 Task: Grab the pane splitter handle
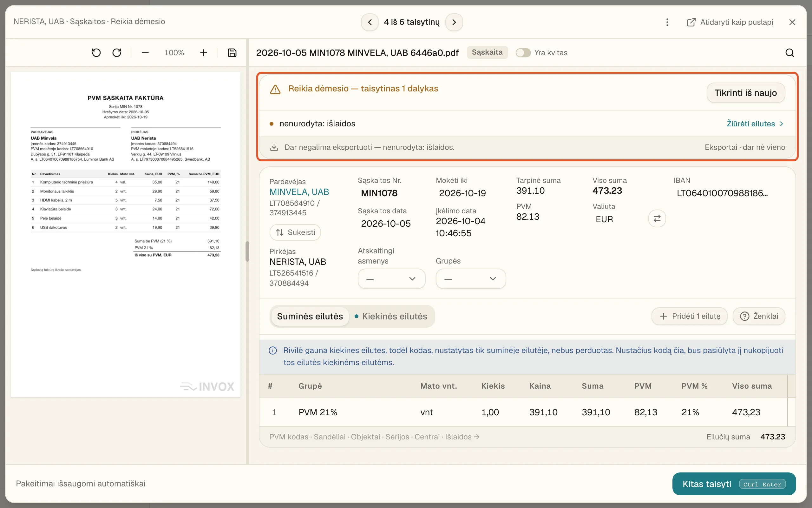(x=247, y=251)
